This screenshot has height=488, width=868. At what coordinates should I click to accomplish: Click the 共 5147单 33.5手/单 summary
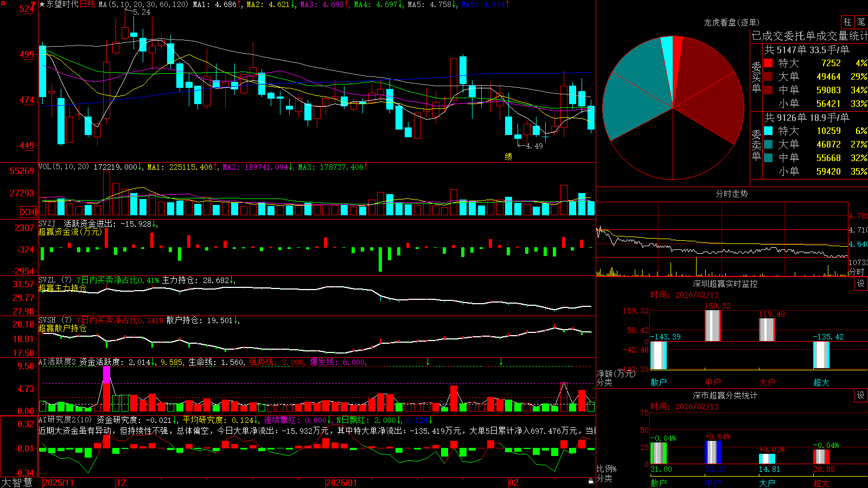(x=807, y=50)
